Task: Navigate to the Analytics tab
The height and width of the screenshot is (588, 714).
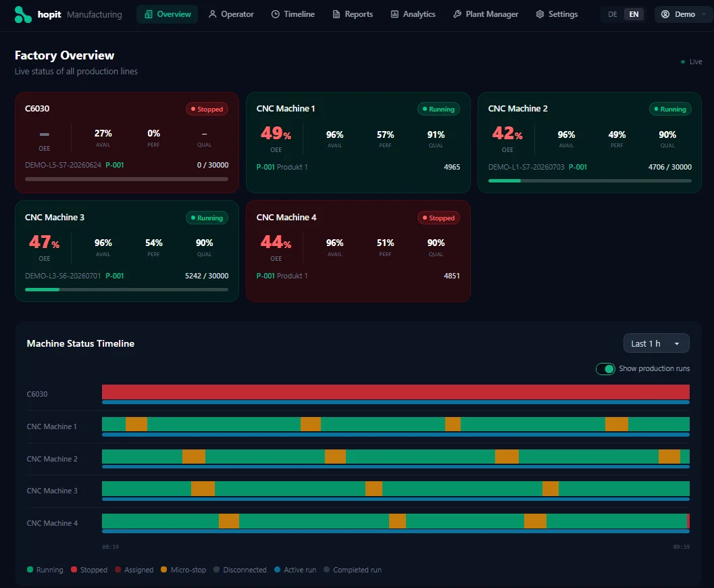Action: pos(413,14)
